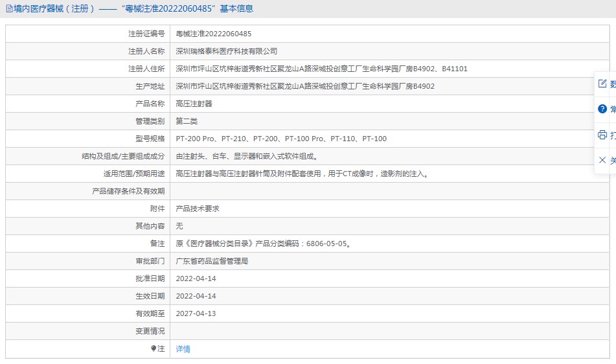This screenshot has height=364, width=616.
Task: Click the empty 变更情况 cell
Action: coord(389,331)
